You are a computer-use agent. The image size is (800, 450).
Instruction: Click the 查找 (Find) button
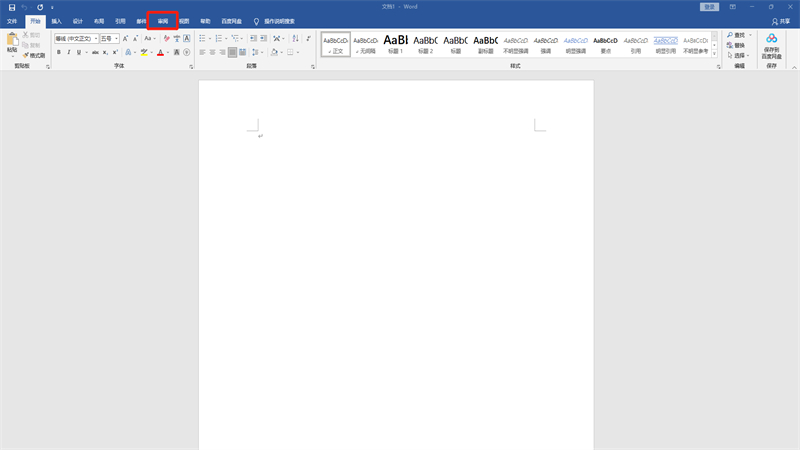[x=736, y=35]
